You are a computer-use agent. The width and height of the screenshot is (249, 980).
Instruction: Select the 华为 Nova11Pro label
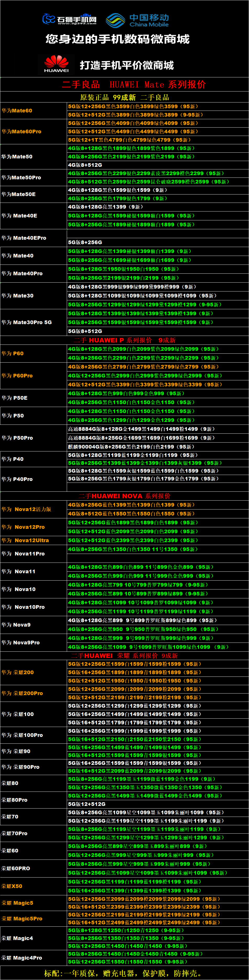23,554
